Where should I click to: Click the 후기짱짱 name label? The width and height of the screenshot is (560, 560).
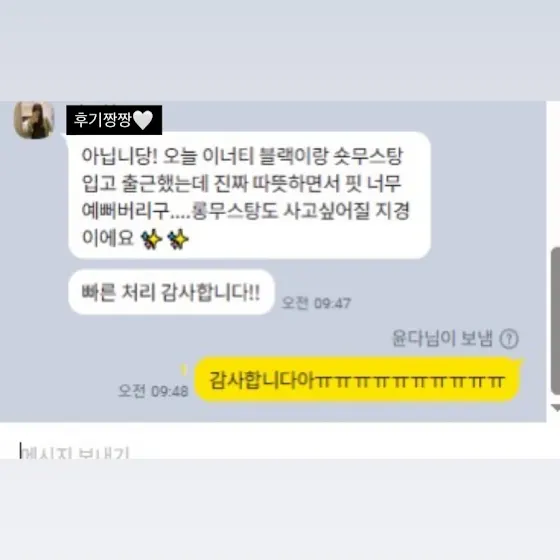coord(114,120)
